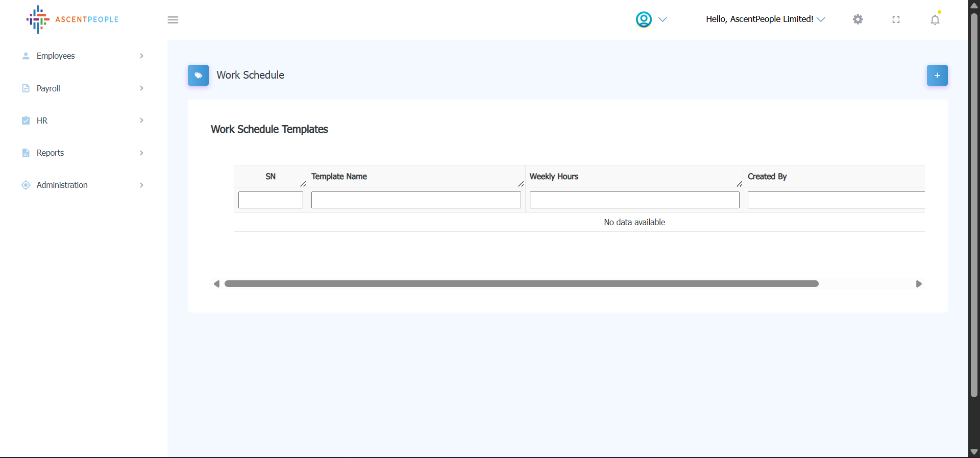The image size is (980, 458).
Task: Click the Weekly Hours filter field
Action: click(634, 200)
